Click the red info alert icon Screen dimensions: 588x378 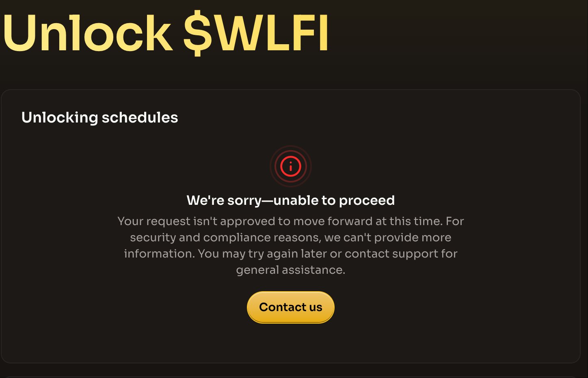click(x=291, y=166)
